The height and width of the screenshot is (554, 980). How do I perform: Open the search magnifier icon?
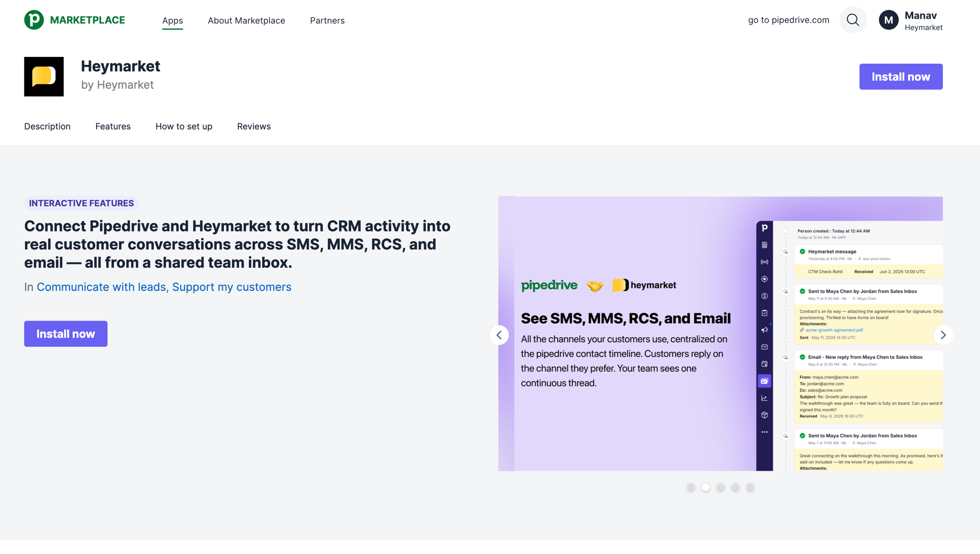(x=853, y=20)
